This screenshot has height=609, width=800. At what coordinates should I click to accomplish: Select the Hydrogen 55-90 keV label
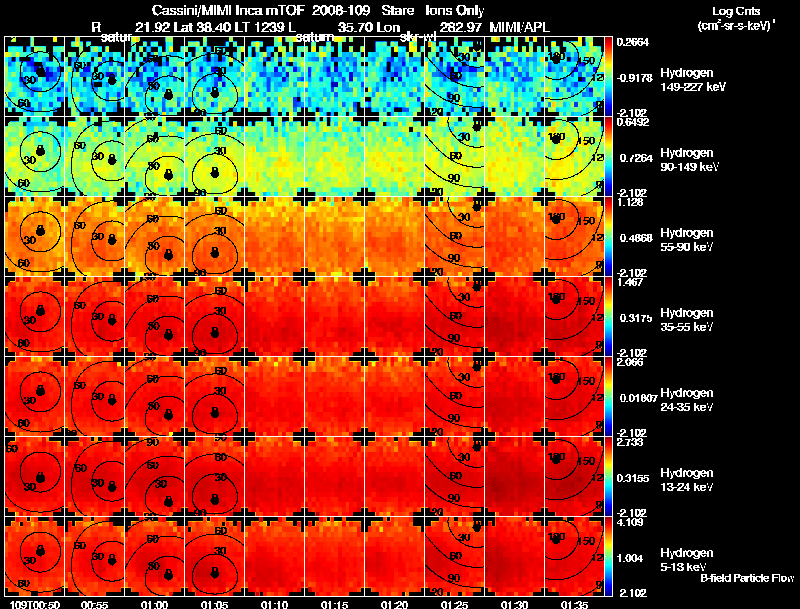coord(687,239)
